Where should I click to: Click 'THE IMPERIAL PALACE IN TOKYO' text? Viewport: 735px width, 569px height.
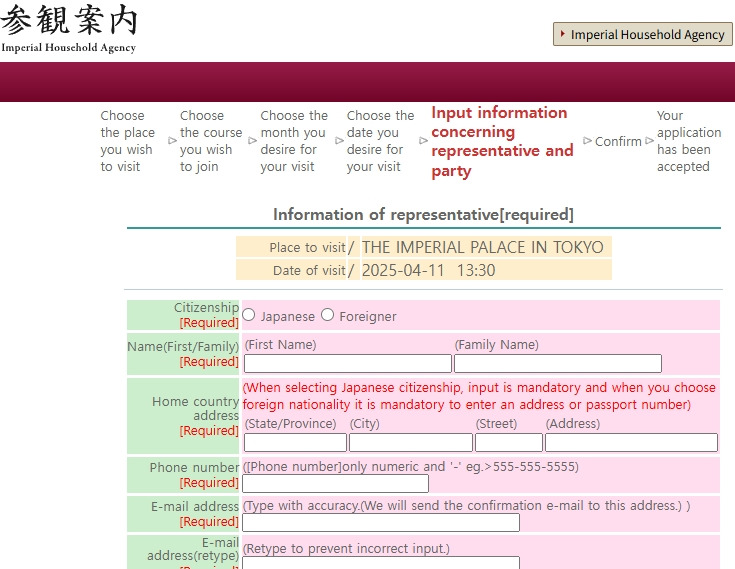click(482, 247)
